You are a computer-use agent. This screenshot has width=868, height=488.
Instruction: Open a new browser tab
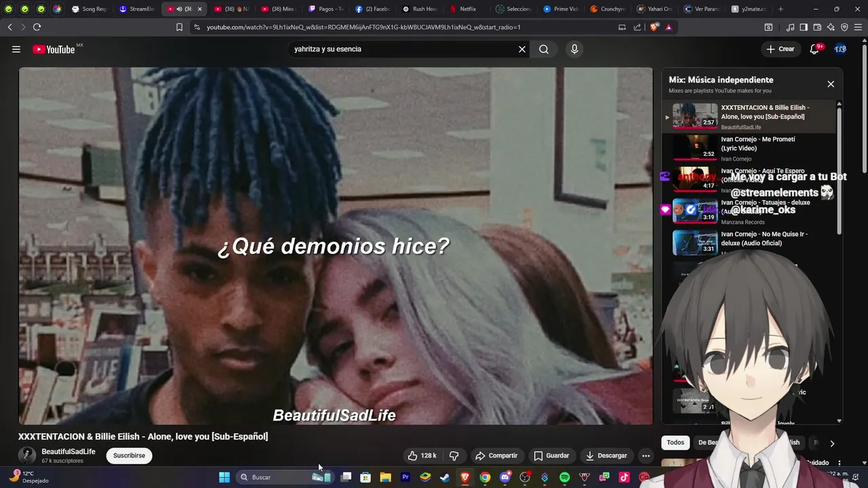pyautogui.click(x=781, y=9)
